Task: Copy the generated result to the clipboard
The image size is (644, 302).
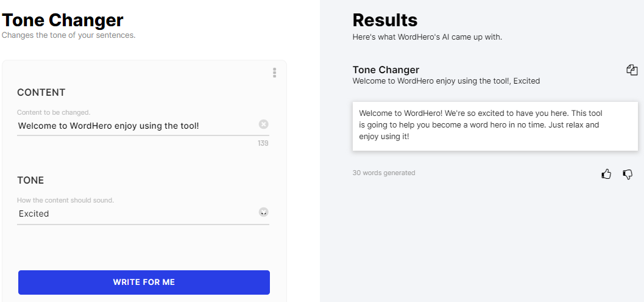Action: 632,70
